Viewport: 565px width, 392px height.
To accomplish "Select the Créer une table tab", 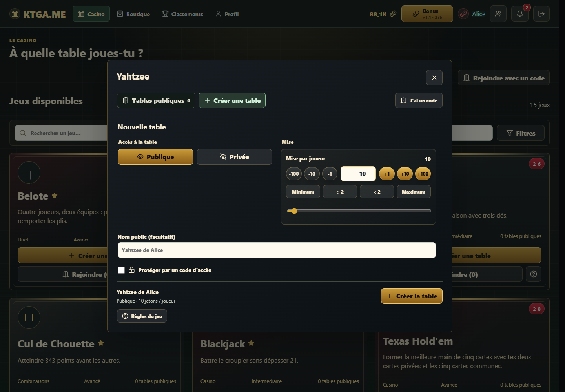I will pyautogui.click(x=232, y=100).
